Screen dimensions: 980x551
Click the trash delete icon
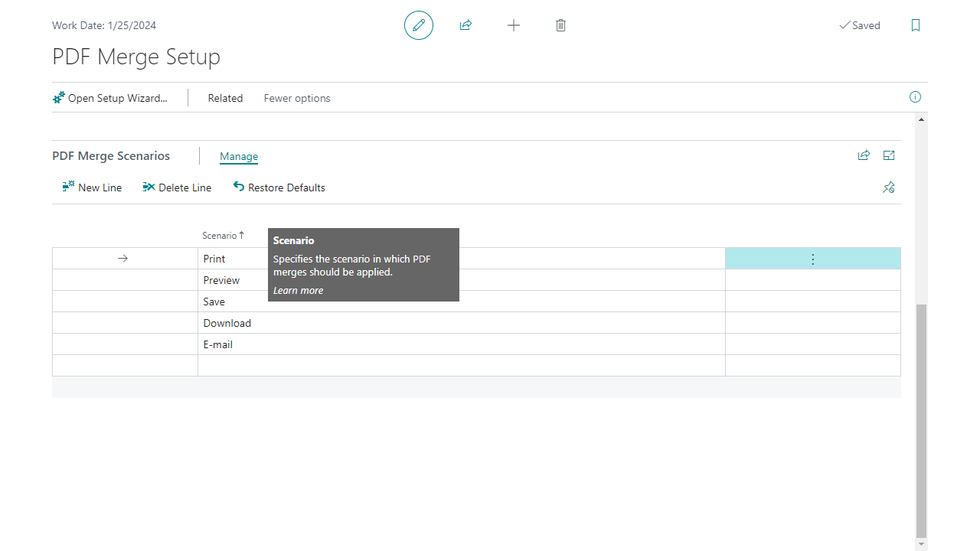coord(560,25)
